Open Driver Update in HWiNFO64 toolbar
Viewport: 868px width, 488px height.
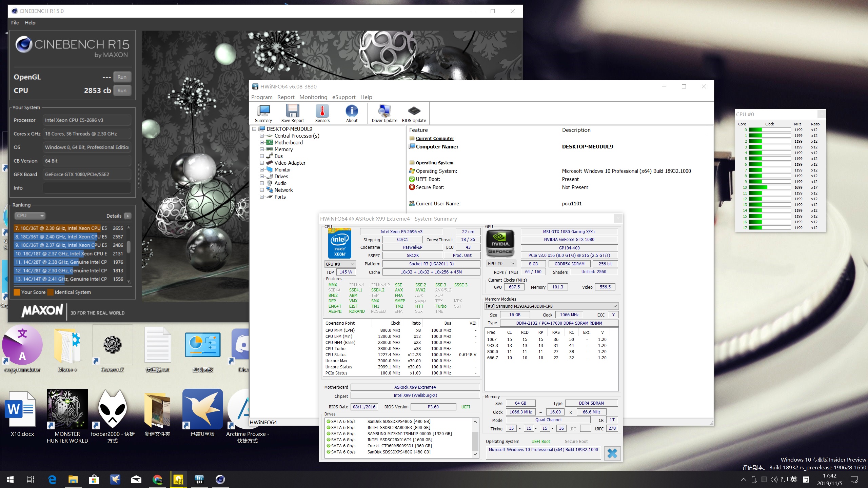click(x=384, y=113)
